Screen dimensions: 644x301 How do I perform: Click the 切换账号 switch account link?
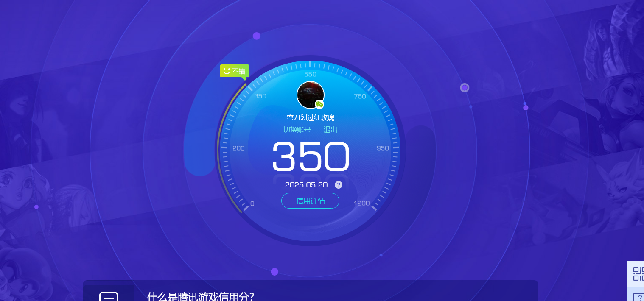[297, 130]
